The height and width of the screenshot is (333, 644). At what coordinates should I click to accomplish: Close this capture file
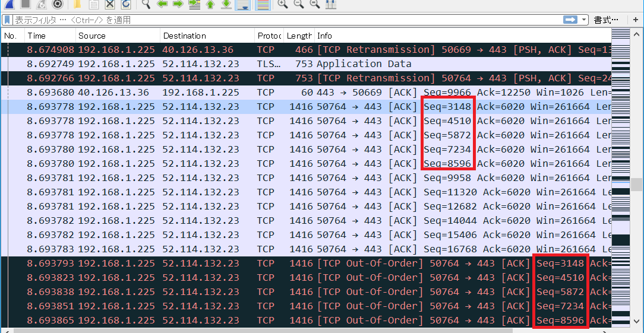pyautogui.click(x=110, y=4)
